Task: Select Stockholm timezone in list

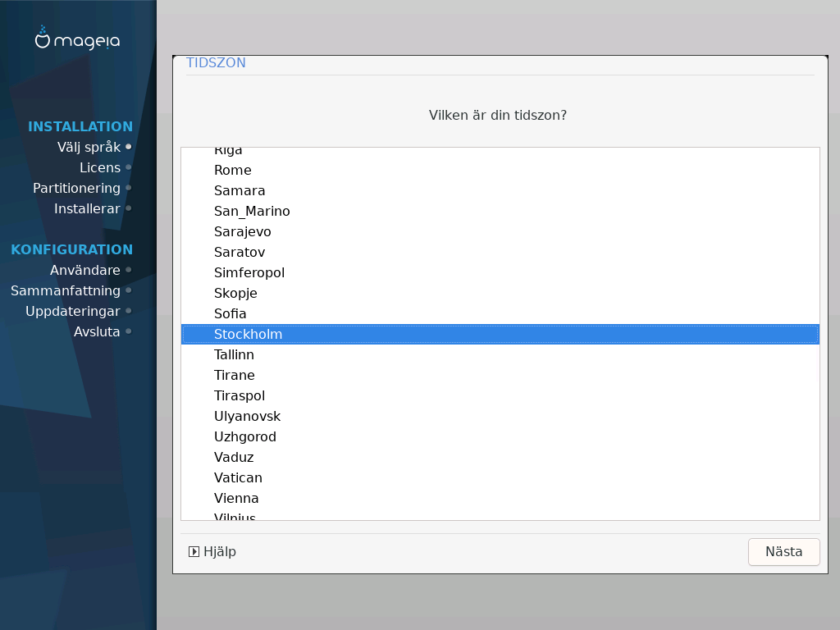Action: tap(248, 334)
